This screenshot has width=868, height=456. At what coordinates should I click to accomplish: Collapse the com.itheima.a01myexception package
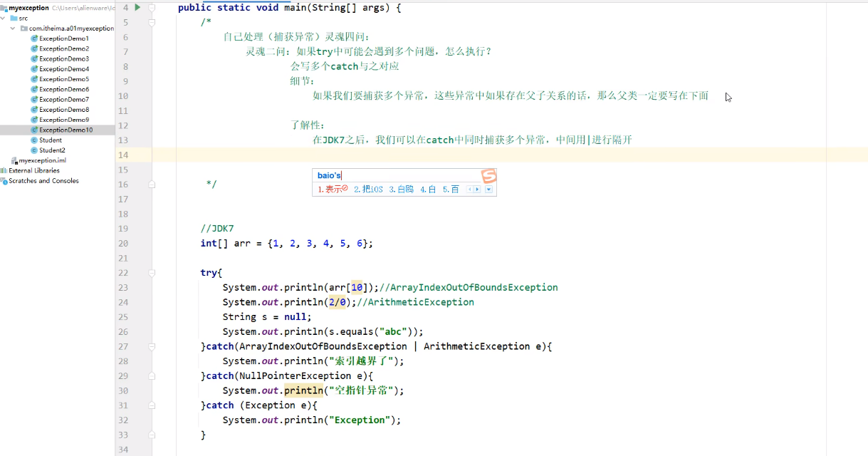pos(11,28)
